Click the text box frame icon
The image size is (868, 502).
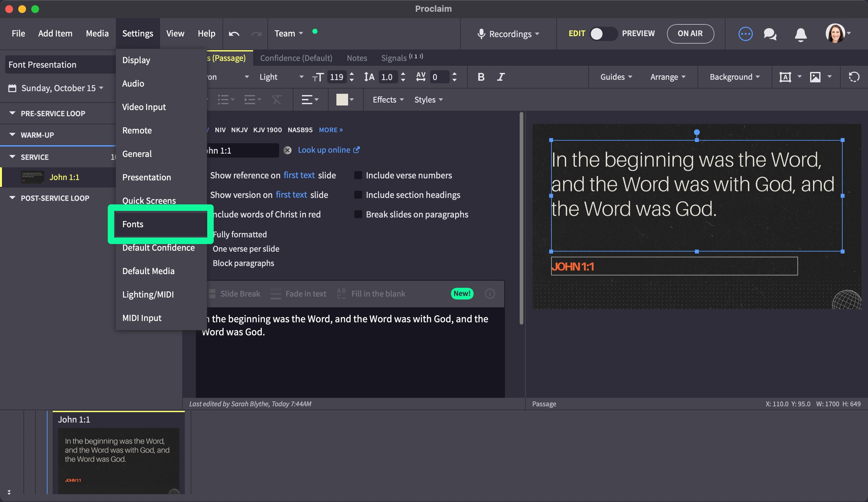[785, 77]
